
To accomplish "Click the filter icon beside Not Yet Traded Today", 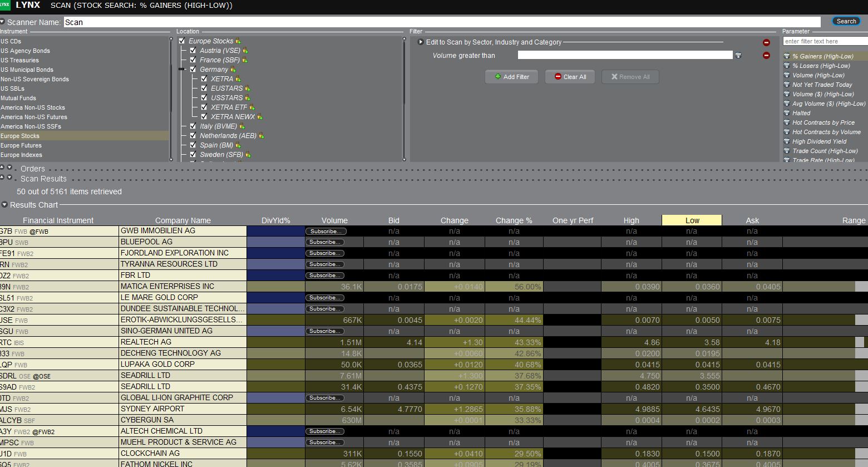I will (x=787, y=85).
